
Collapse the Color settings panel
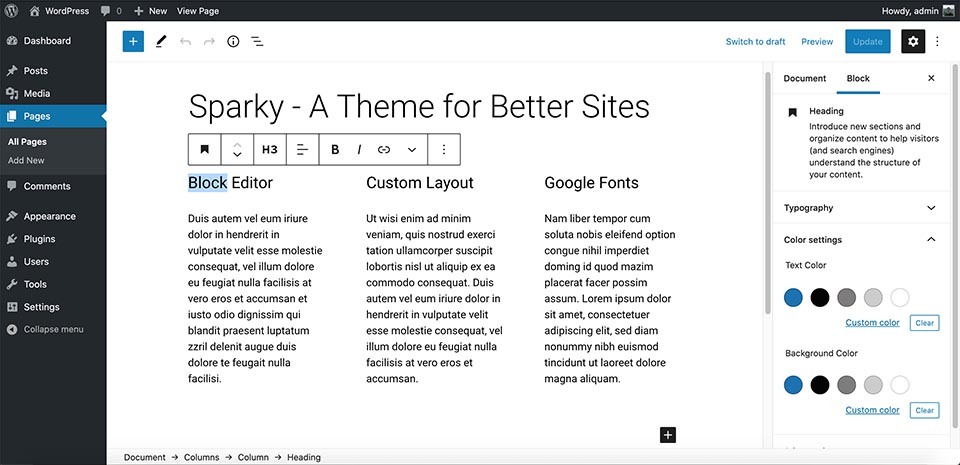(x=860, y=240)
